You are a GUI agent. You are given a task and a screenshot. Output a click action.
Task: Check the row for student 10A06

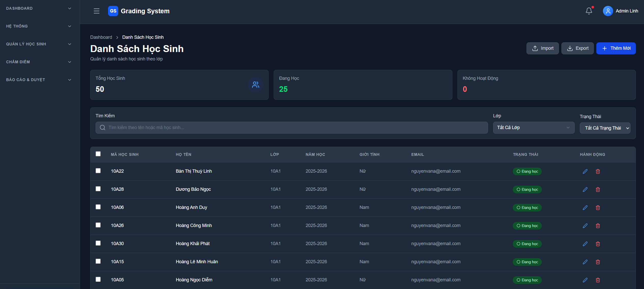click(98, 207)
